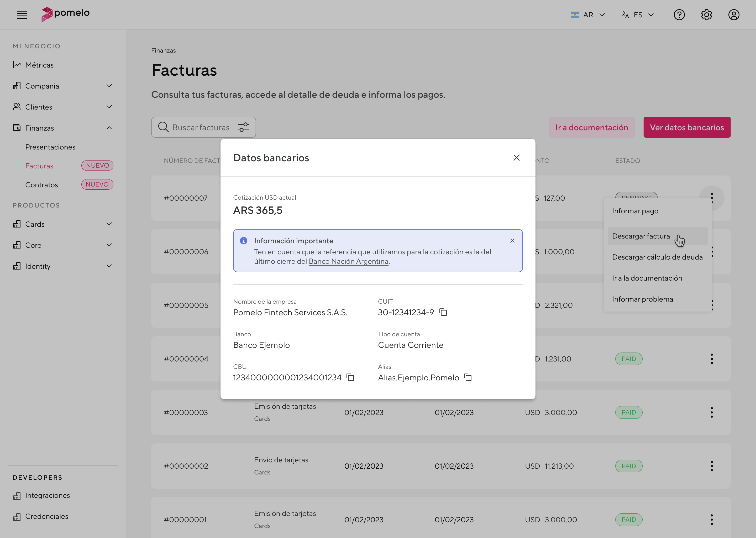Open the search filter options icon
The image size is (756, 538).
(x=244, y=127)
